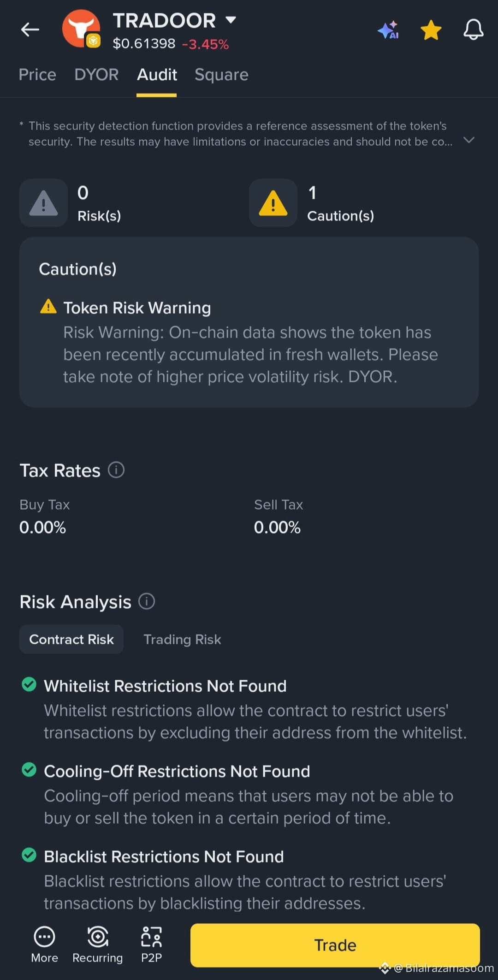This screenshot has height=980, width=498.
Task: Tap the 0 Risk(s) card
Action: pyautogui.click(x=71, y=203)
